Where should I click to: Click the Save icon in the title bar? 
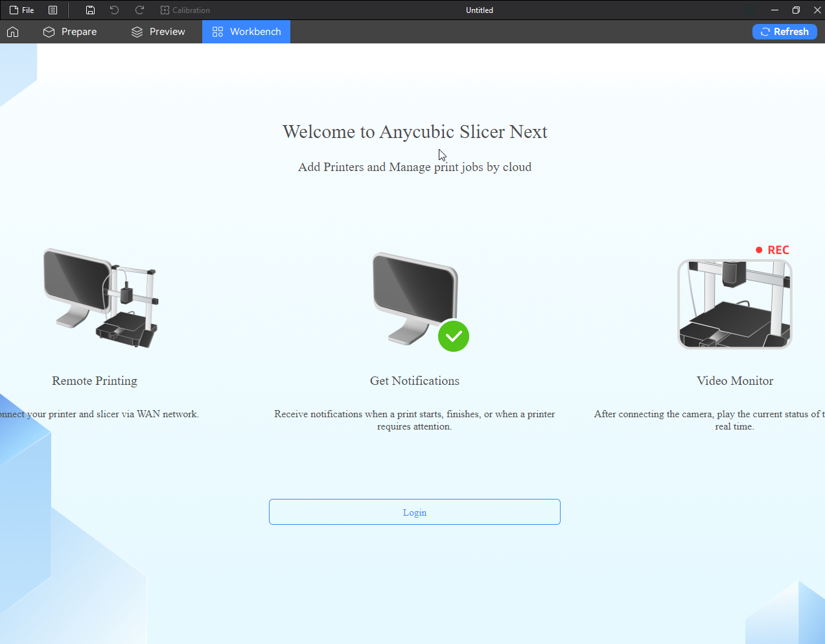click(91, 10)
